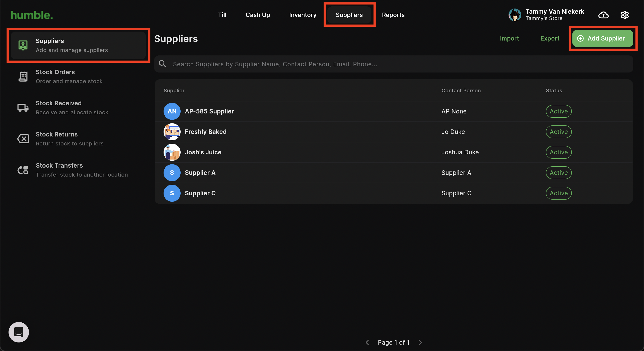Open Stock Returns in the sidebar
The height and width of the screenshot is (351, 644).
coord(78,139)
